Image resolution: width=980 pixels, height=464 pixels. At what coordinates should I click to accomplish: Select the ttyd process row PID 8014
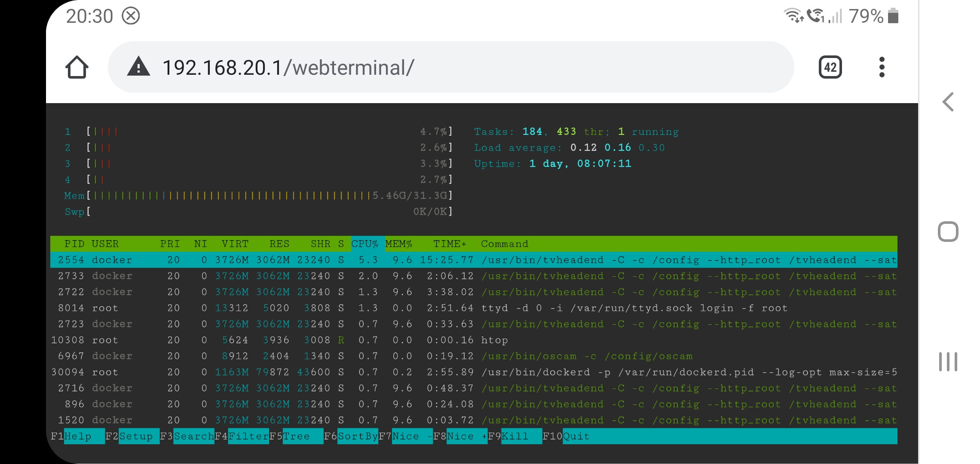click(474, 308)
